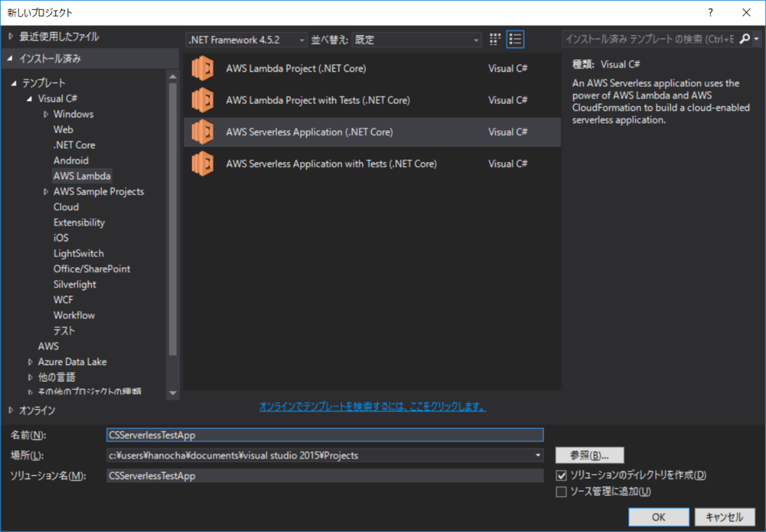
Task: Expand the Azure Data Lake node
Action: pyautogui.click(x=30, y=362)
